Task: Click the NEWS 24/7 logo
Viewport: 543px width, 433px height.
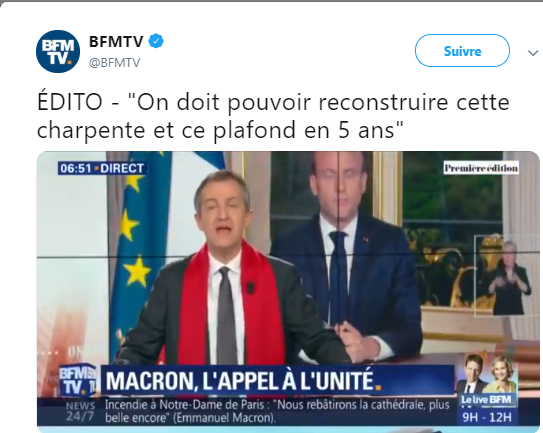Action: coord(80,411)
